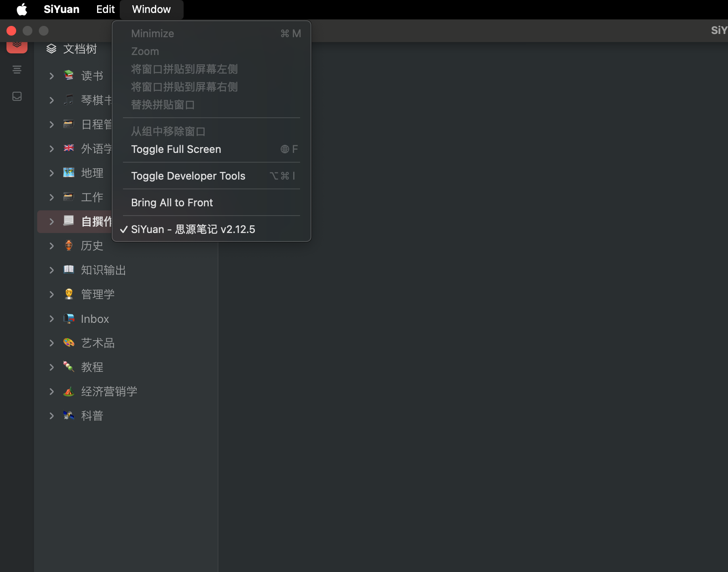This screenshot has height=572, width=728.
Task: Click the vase icon for 历史
Action: pos(69,245)
